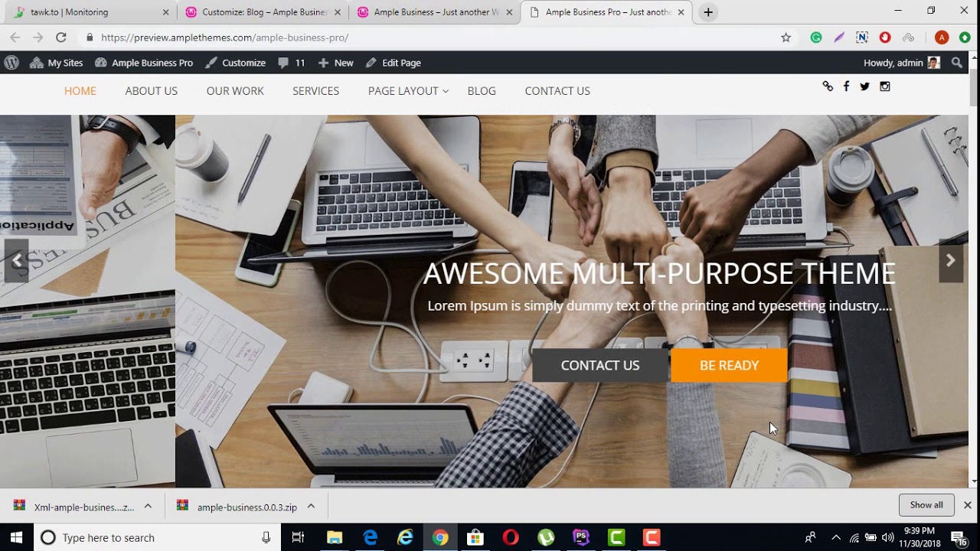980x551 pixels.
Task: Click the admin bar search magnifier icon
Action: click(x=957, y=63)
